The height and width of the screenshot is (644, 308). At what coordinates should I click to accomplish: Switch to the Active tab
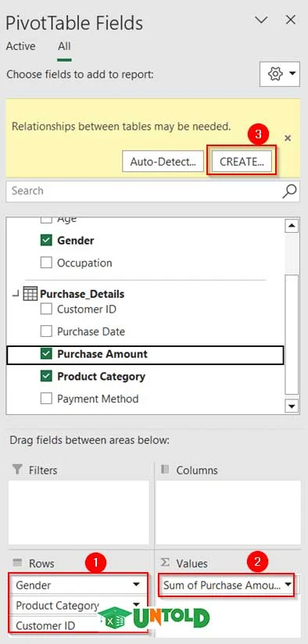click(x=20, y=46)
